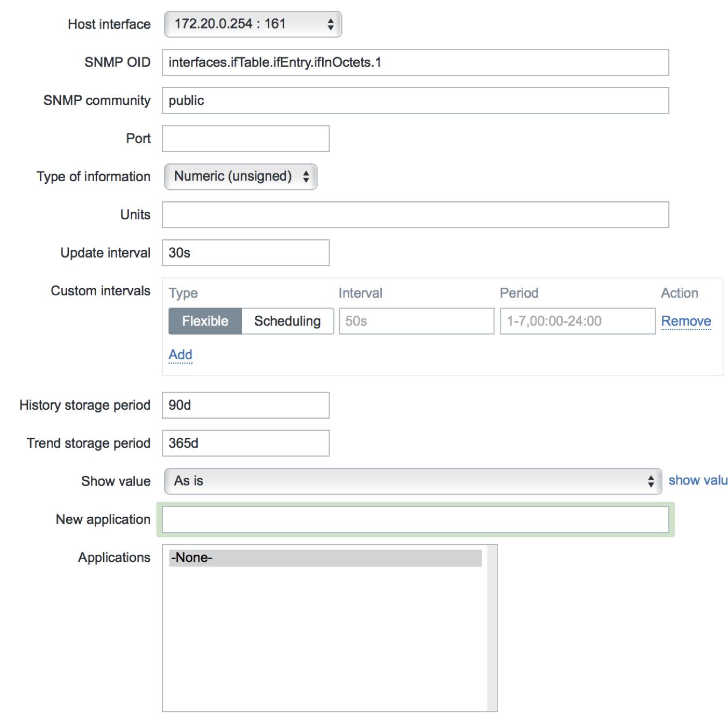728x720 pixels.
Task: Click the custom Interval field showing 50s
Action: pos(416,321)
